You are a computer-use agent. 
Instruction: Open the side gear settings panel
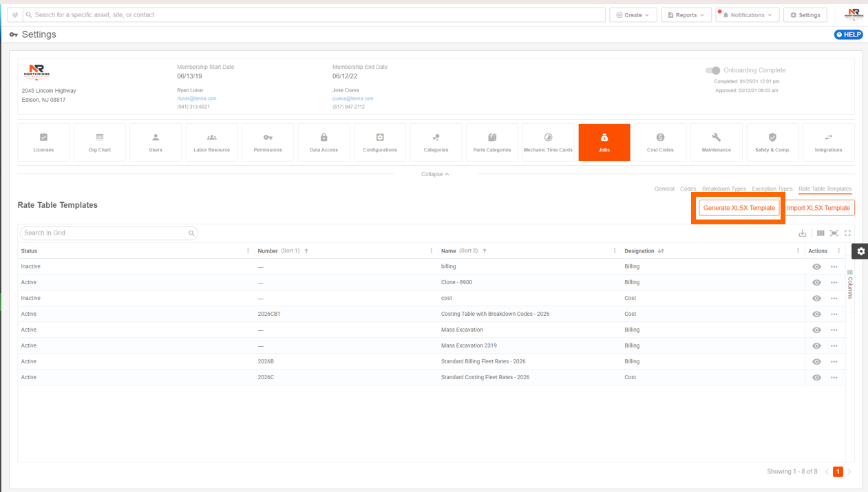[860, 251]
